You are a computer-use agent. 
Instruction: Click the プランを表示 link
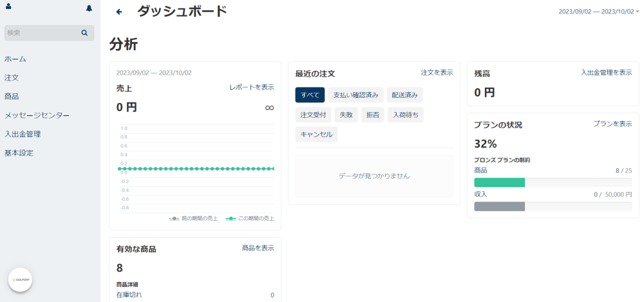pos(612,124)
